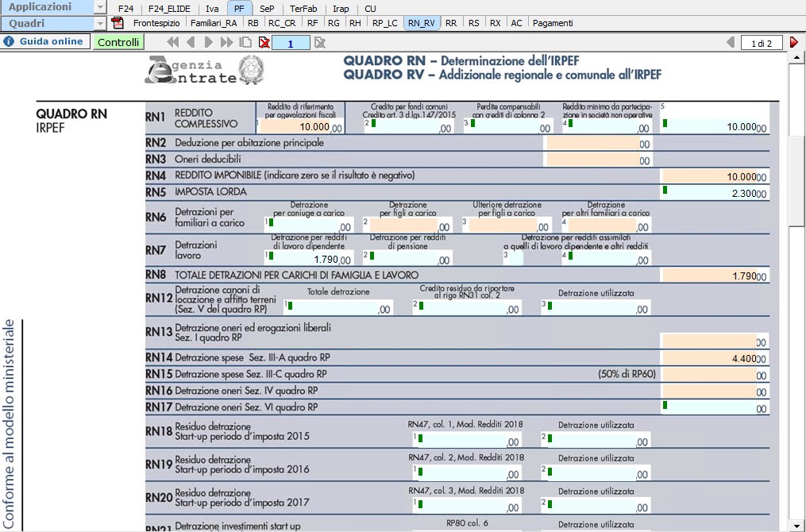The width and height of the screenshot is (806, 532).
Task: Switch to the F24_ELIDE tab
Action: click(x=169, y=9)
